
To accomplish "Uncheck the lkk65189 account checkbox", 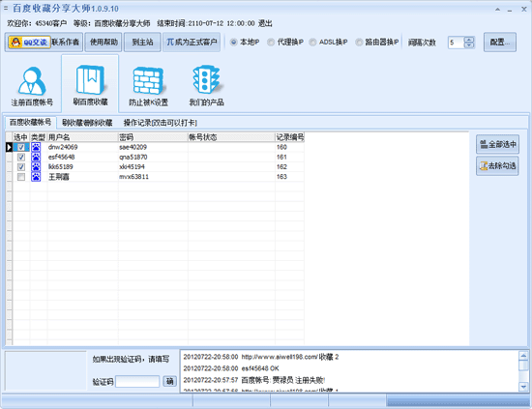I will click(21, 167).
